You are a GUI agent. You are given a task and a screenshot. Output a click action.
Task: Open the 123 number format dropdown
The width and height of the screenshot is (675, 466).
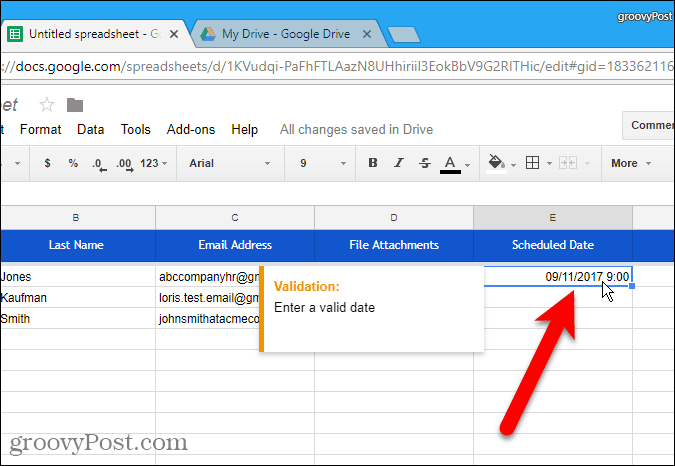154,163
